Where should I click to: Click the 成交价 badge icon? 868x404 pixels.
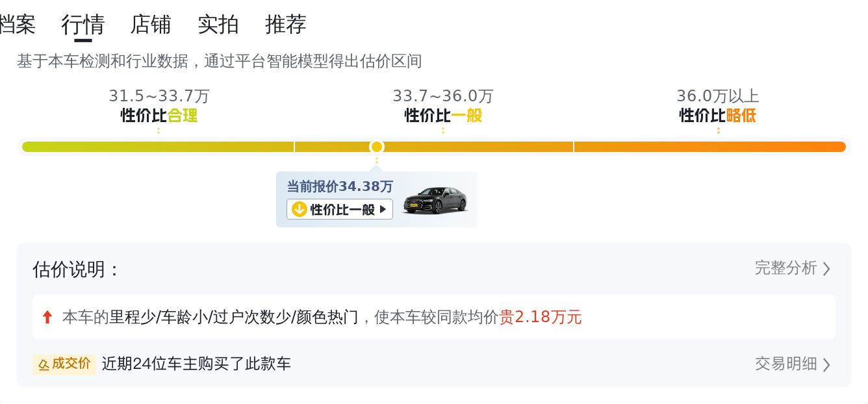[x=64, y=364]
